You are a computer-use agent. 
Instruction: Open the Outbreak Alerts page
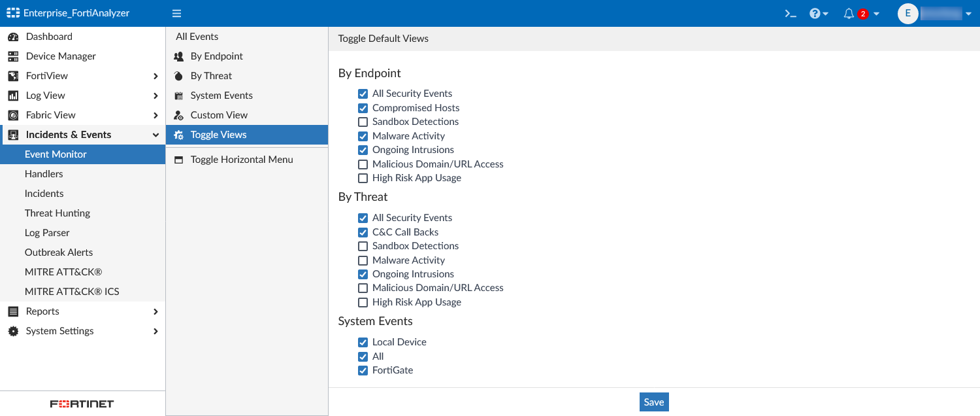click(59, 252)
